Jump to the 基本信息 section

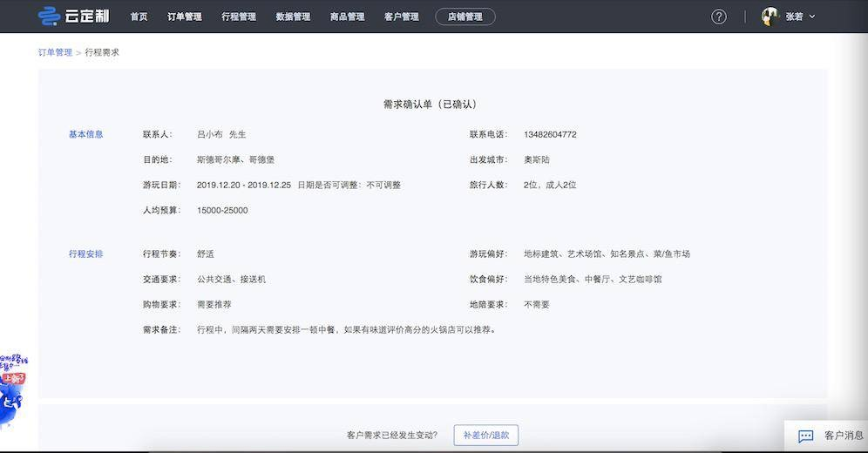(85, 134)
